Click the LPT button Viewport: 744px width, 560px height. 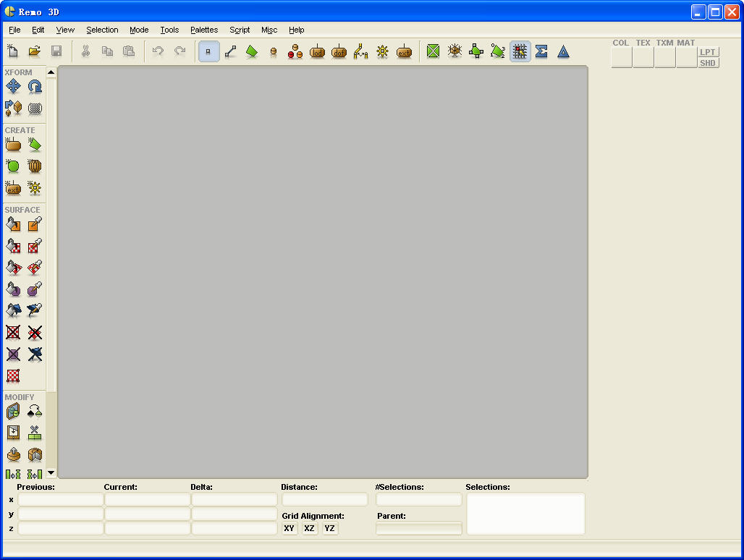(708, 52)
